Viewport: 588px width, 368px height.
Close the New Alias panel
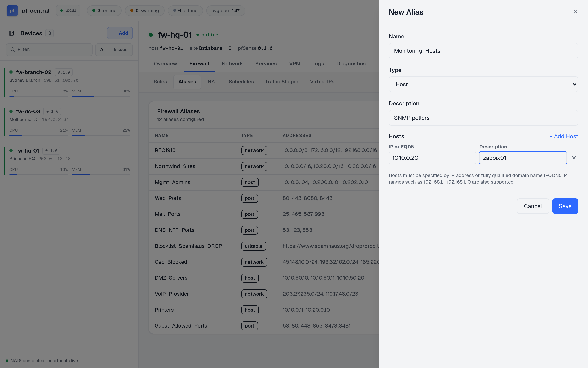(575, 12)
